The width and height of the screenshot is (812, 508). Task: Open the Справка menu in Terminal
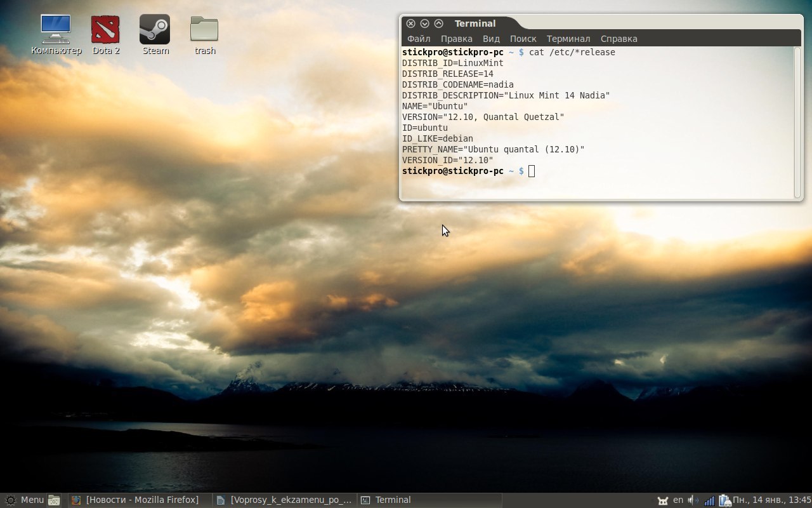(x=619, y=39)
